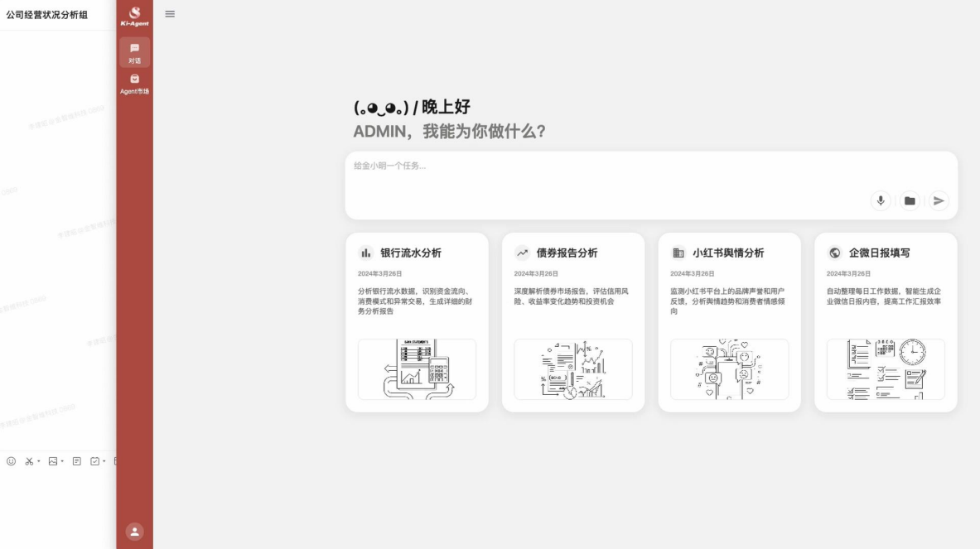Click the 小红书舆情分析 illustration thumbnail
This screenshot has width=980, height=549.
pos(729,369)
